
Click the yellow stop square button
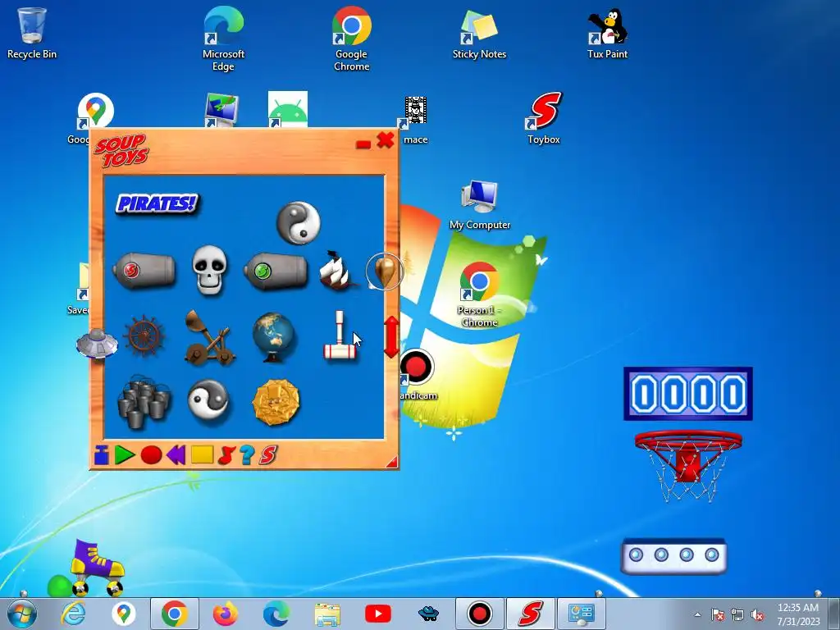(x=202, y=454)
